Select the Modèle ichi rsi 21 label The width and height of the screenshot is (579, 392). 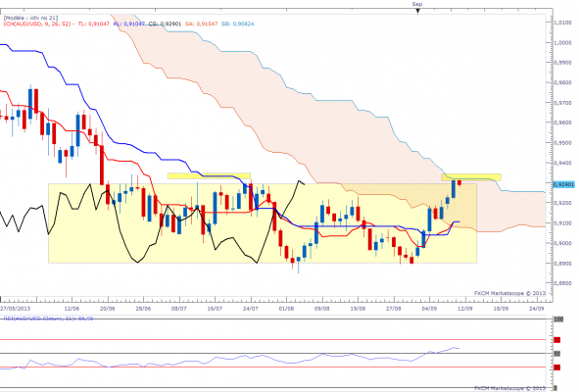[x=30, y=18]
